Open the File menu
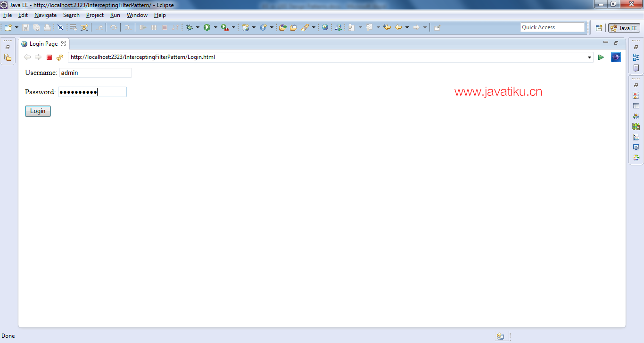 click(x=8, y=15)
